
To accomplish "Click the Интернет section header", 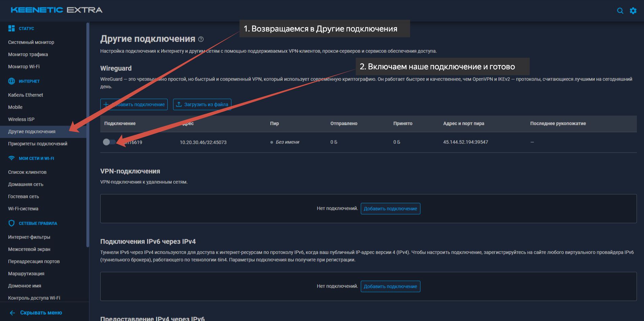I will coord(29,82).
